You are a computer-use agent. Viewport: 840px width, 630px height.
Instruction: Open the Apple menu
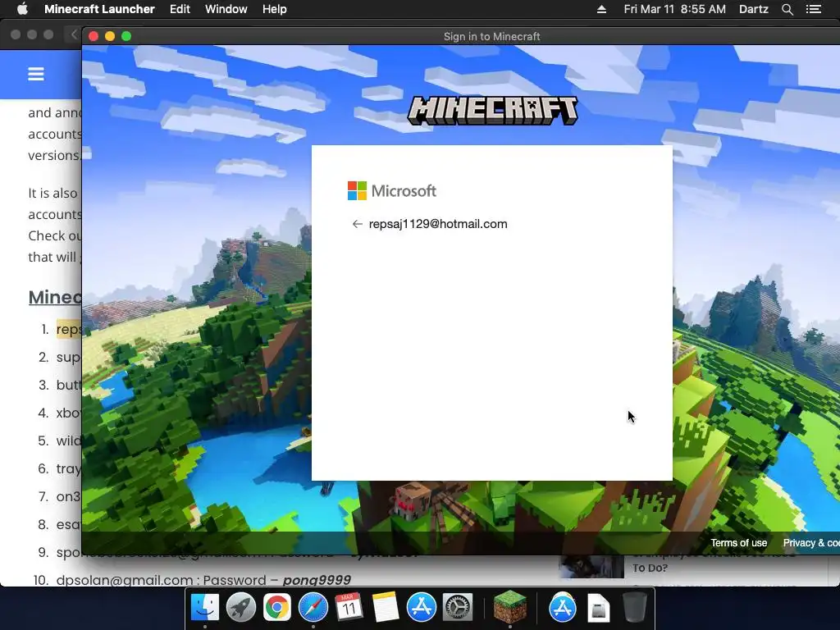(x=22, y=9)
